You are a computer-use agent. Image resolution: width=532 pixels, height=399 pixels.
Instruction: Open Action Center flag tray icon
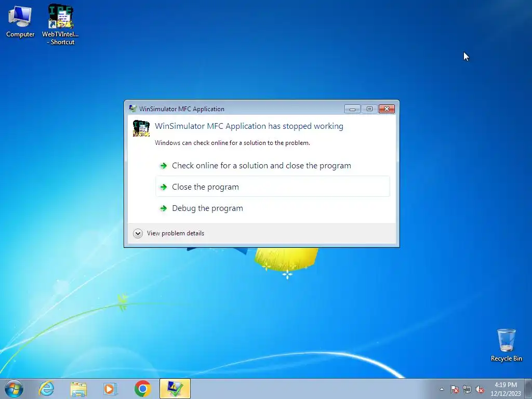tap(455, 389)
